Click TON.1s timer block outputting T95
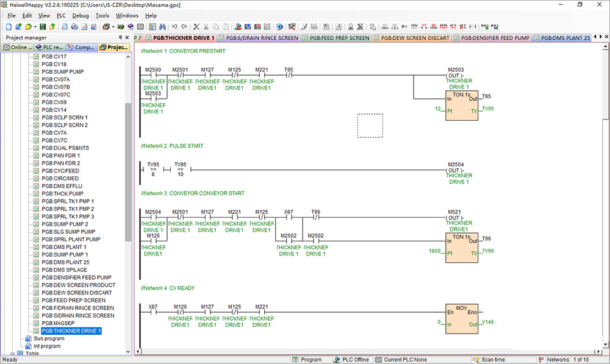The height and width of the screenshot is (364, 610). pos(462,105)
